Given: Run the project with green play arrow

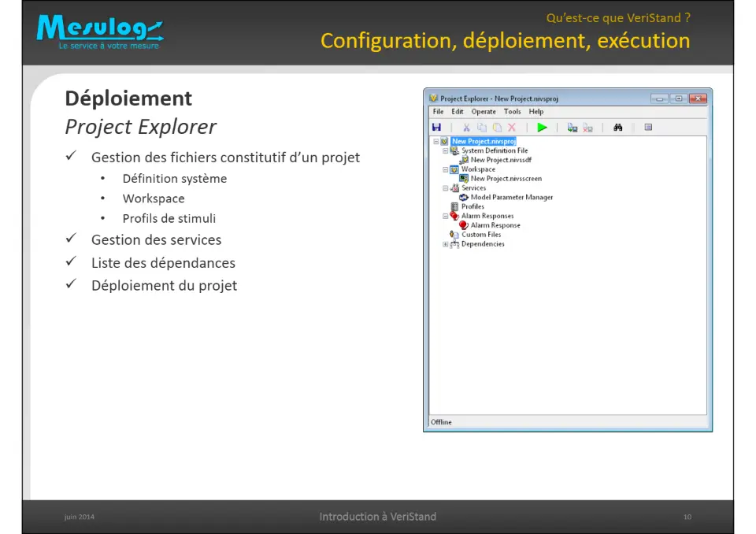Looking at the screenshot, I should click(x=542, y=128).
